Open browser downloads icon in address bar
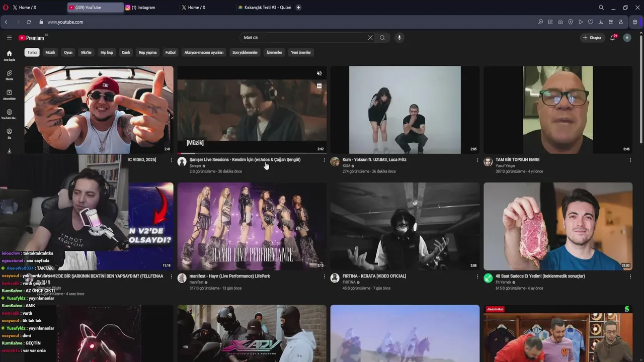Viewport: 644px width, 362px height. [x=601, y=22]
